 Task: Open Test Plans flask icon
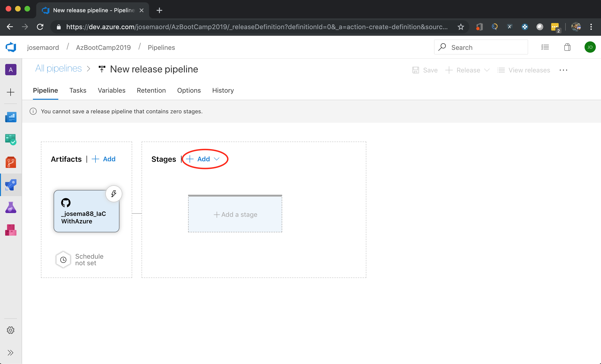[x=11, y=207]
